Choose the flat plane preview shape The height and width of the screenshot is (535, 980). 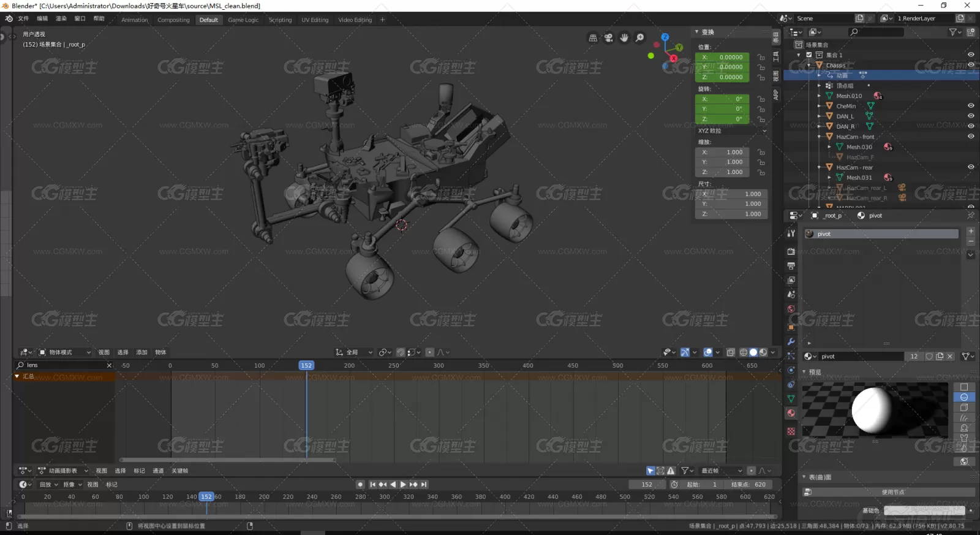[964, 387]
